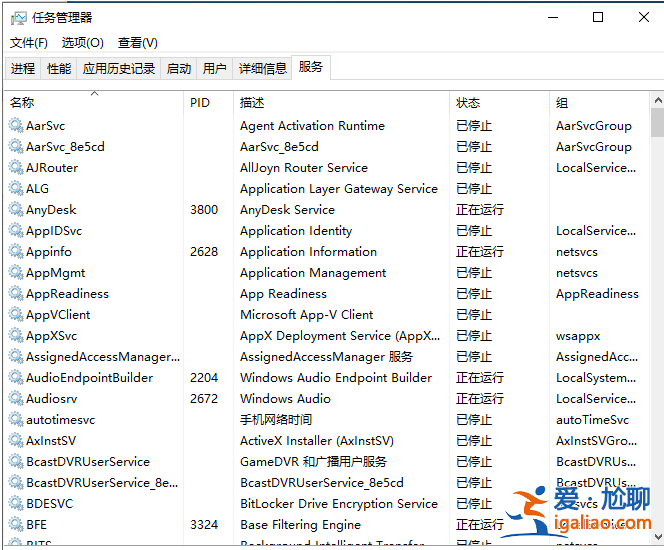Switch to the 进程 tab
Image resolution: width=664 pixels, height=550 pixels.
pyautogui.click(x=23, y=68)
